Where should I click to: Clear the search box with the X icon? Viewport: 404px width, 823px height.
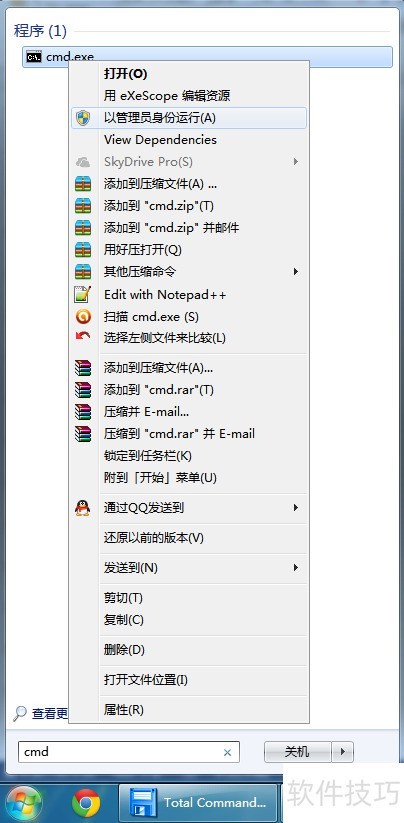click(227, 752)
